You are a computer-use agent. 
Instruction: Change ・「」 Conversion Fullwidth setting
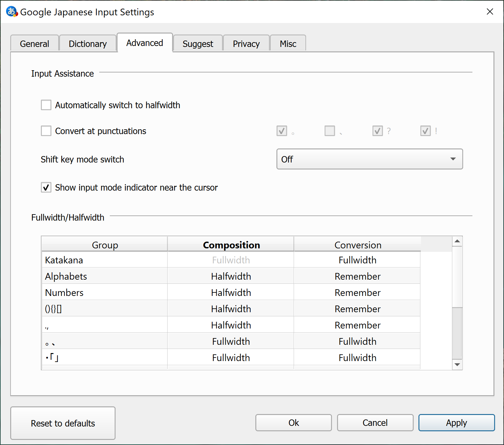click(357, 358)
